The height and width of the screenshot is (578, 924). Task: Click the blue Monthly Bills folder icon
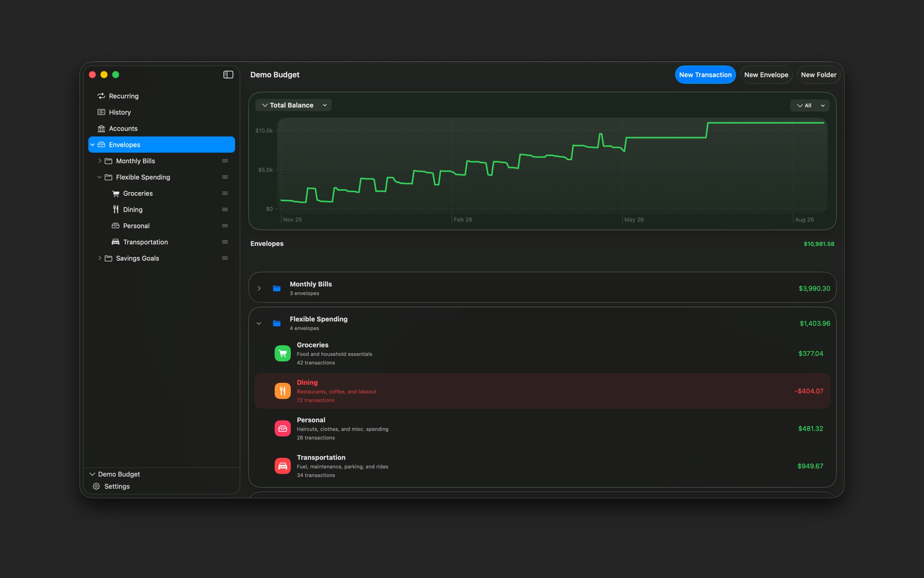point(277,288)
